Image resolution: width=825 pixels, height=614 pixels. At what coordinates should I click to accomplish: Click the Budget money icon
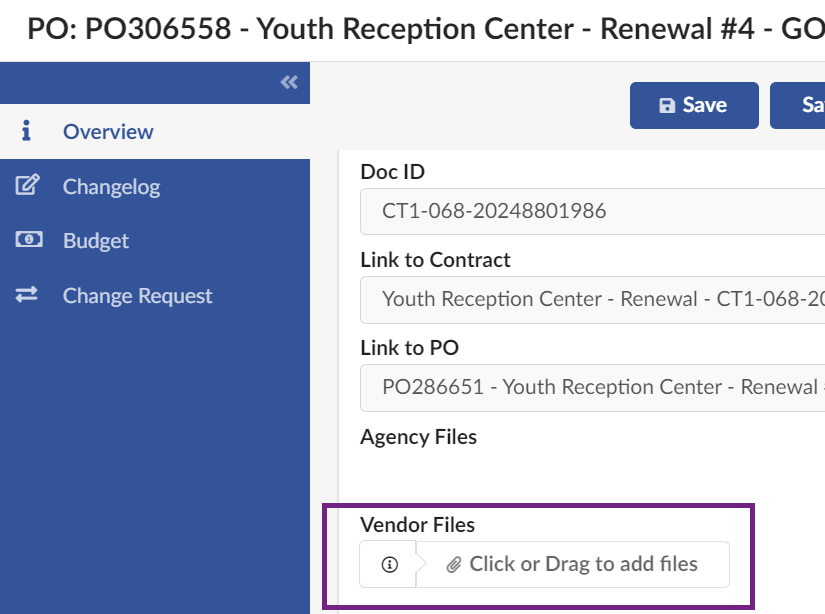point(27,240)
